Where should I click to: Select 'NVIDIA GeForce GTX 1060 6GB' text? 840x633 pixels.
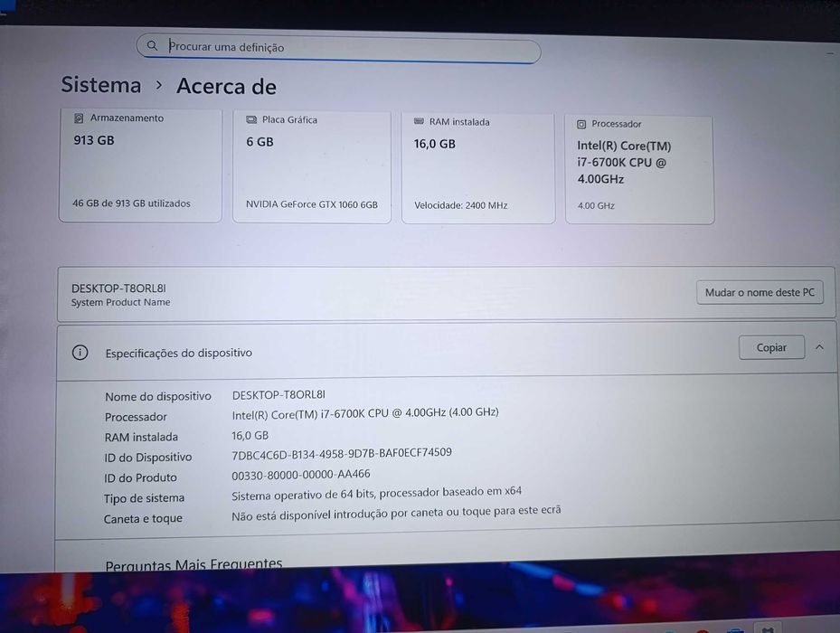pos(312,204)
